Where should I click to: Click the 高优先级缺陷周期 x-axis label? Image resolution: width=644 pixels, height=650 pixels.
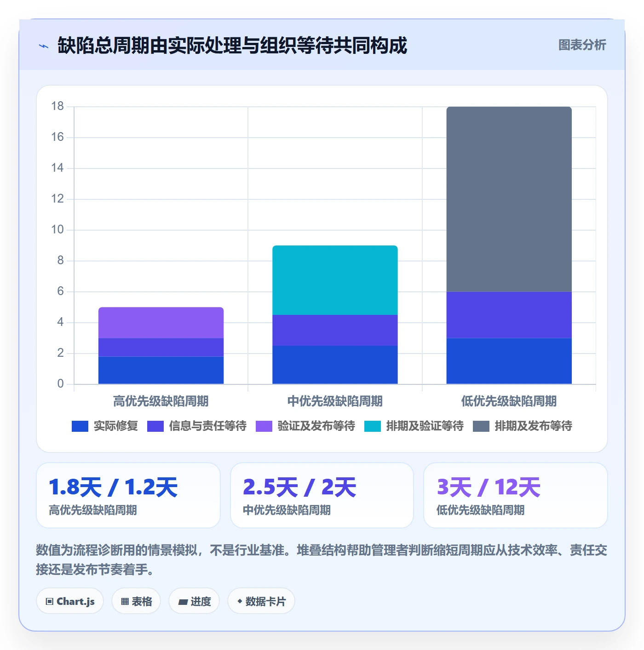161,401
